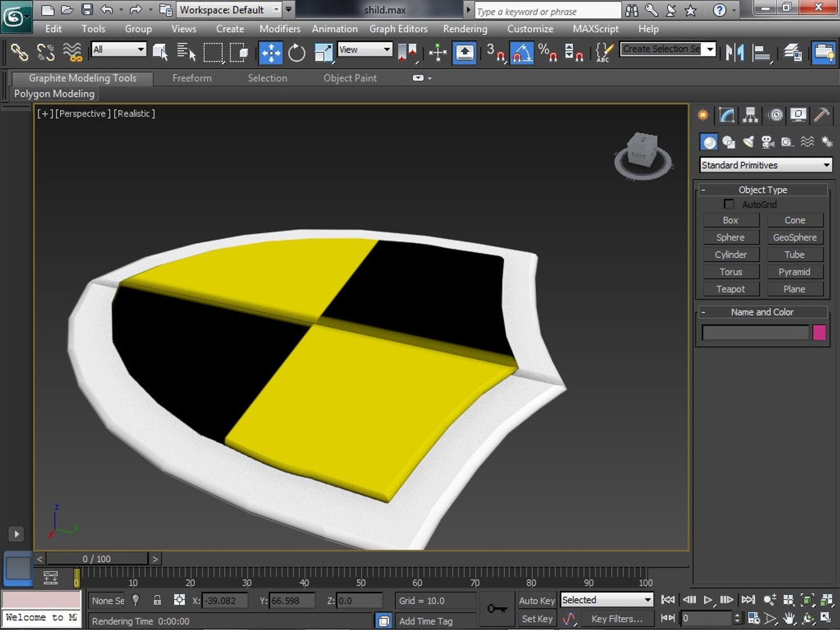Select the Shapes category icon

point(729,142)
